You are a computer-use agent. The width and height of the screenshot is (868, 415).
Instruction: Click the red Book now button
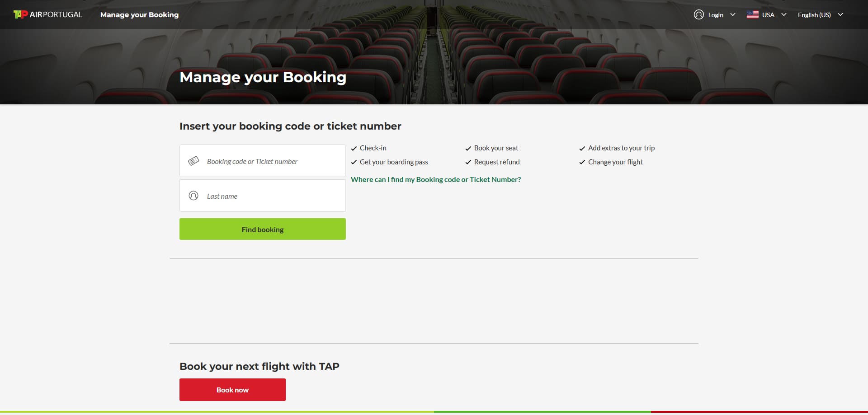click(232, 390)
